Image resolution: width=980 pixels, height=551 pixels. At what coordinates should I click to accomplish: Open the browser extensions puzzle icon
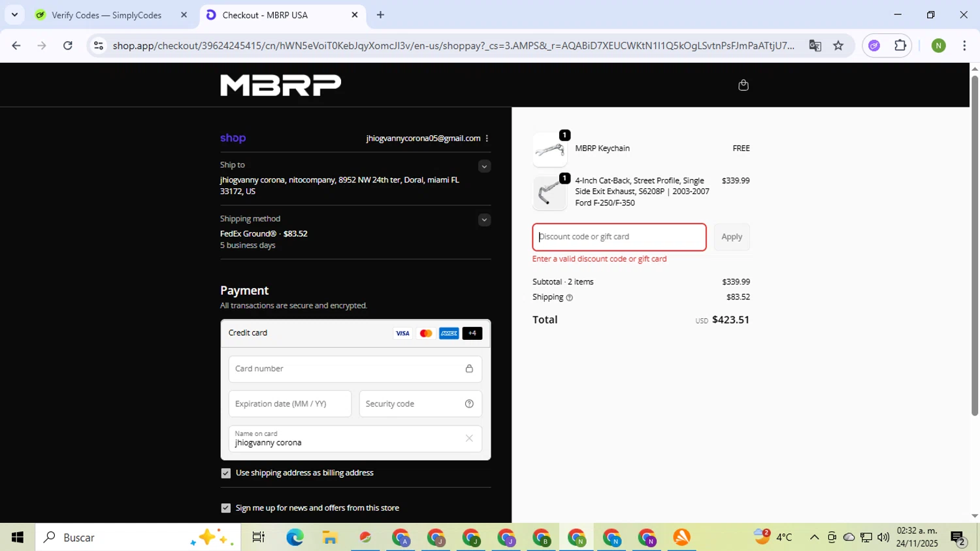[x=900, y=46]
